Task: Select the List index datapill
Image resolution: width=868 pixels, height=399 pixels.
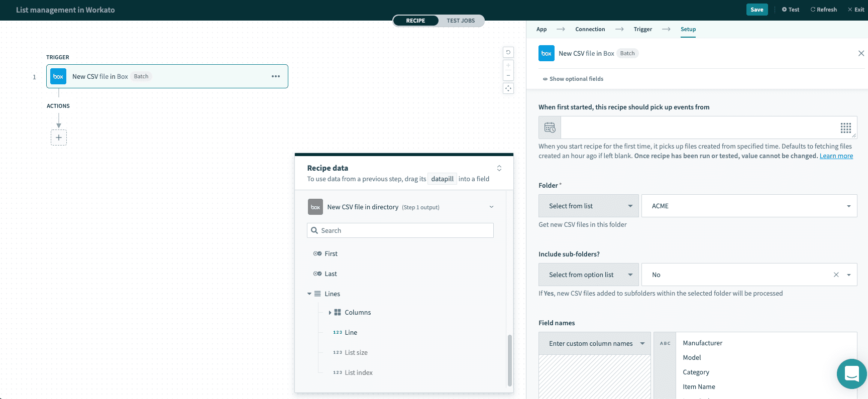Action: point(358,372)
